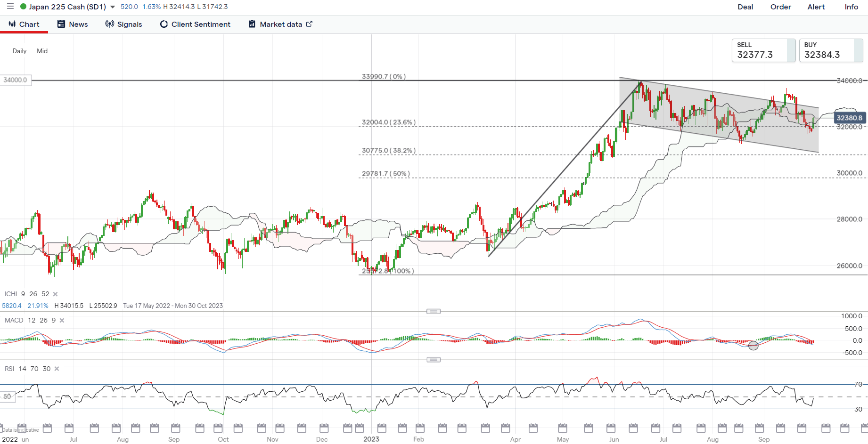The image size is (868, 444).
Task: Open the Info panel
Action: point(851,7)
